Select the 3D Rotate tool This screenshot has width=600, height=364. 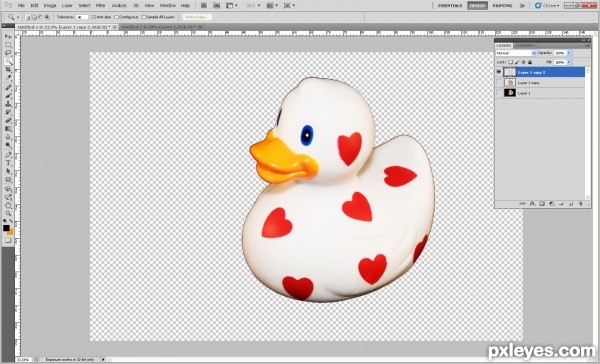(8, 189)
